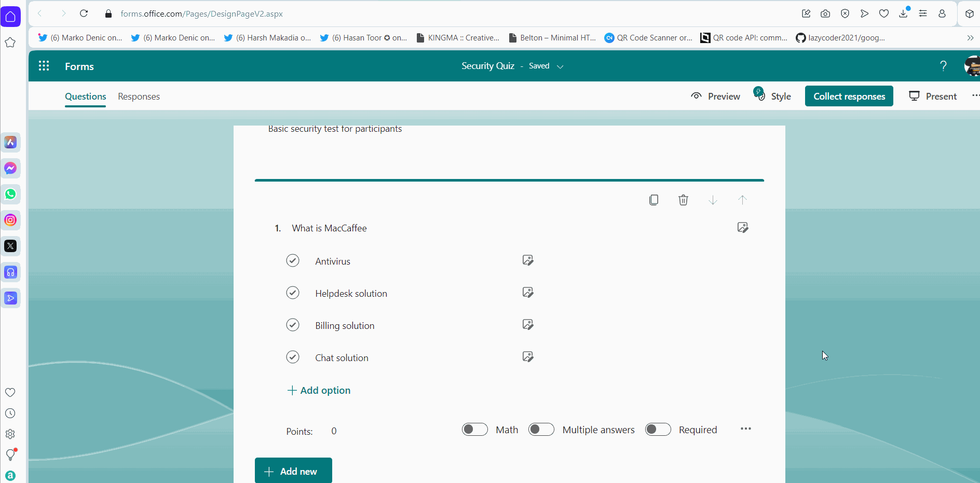This screenshot has height=483, width=980.
Task: Move question 1 up with the arrow
Action: click(742, 200)
